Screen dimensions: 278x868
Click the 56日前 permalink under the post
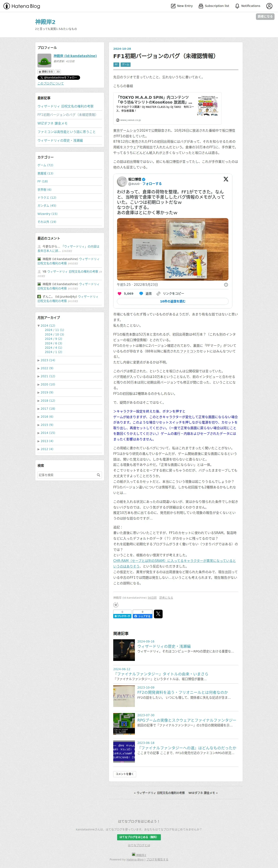pos(152,598)
